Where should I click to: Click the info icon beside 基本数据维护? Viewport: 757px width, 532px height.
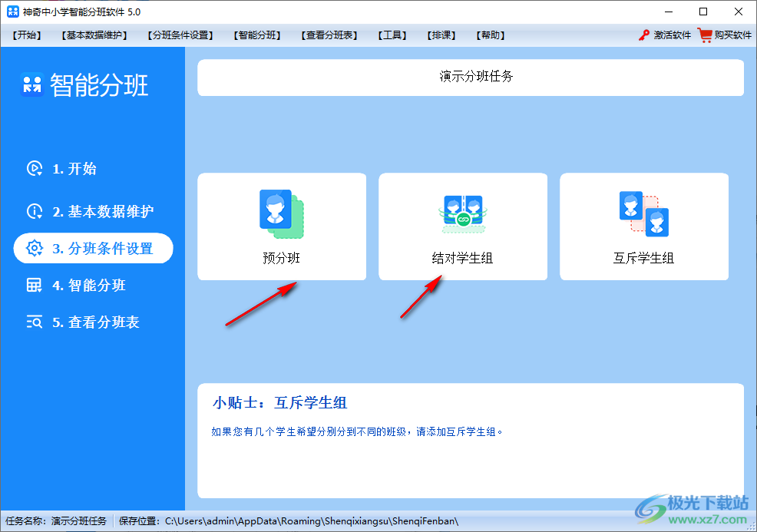(x=35, y=211)
